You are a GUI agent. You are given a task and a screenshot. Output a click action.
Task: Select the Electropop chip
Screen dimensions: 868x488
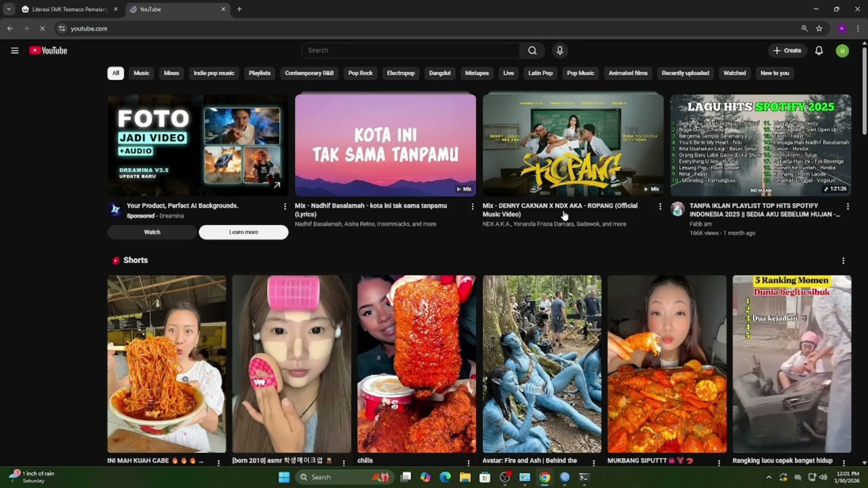point(401,73)
